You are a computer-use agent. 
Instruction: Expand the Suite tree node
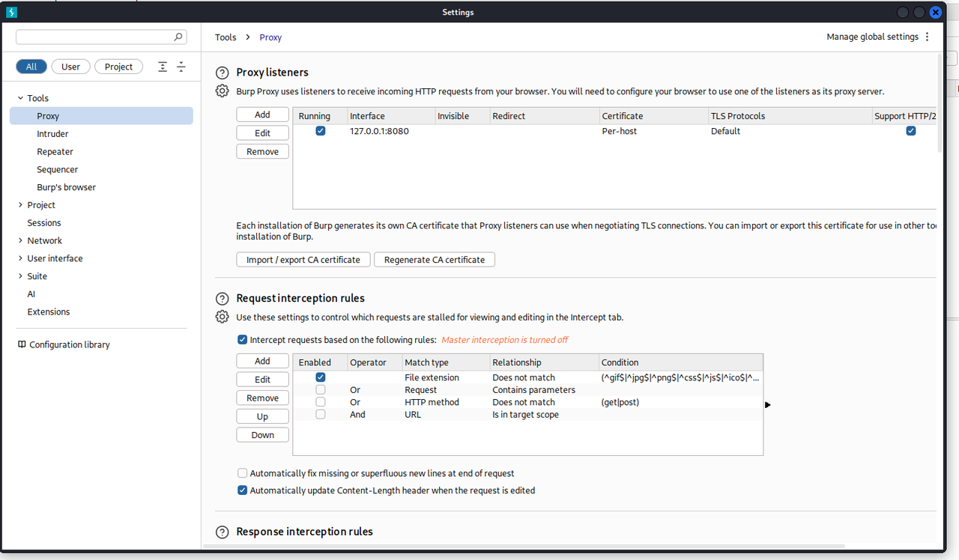pyautogui.click(x=20, y=276)
